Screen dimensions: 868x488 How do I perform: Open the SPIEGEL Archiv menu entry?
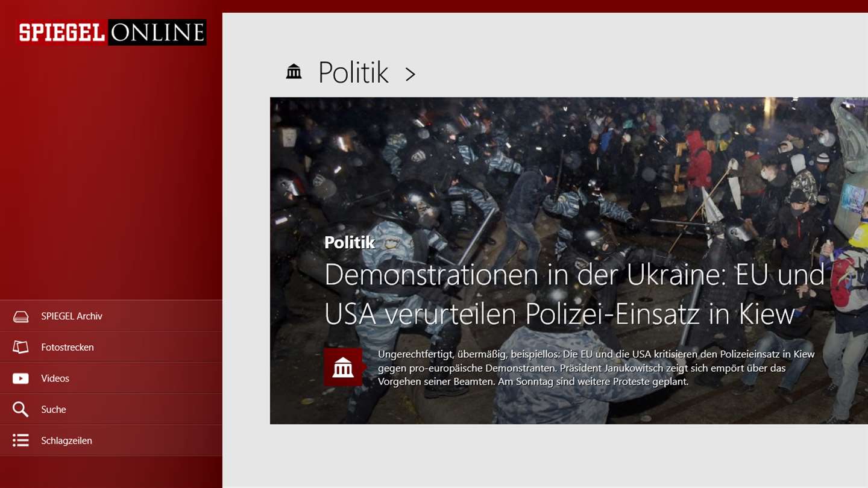(x=111, y=316)
